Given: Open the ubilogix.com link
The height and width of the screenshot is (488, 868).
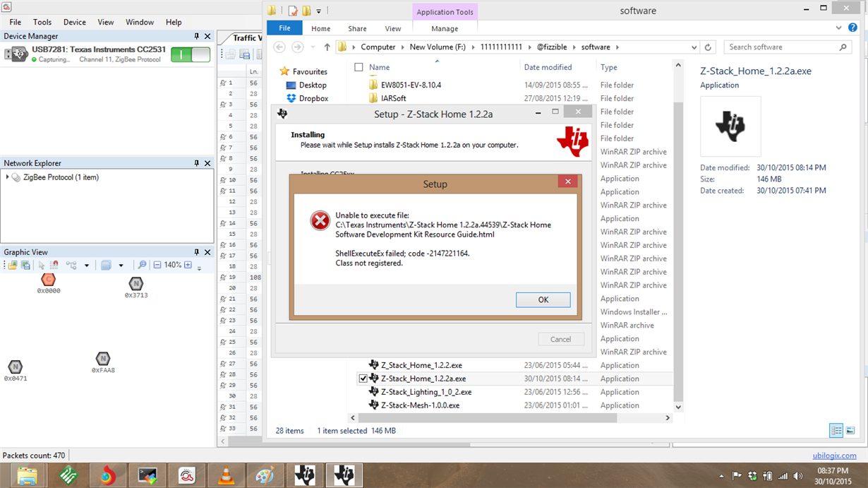Looking at the screenshot, I should click(833, 456).
